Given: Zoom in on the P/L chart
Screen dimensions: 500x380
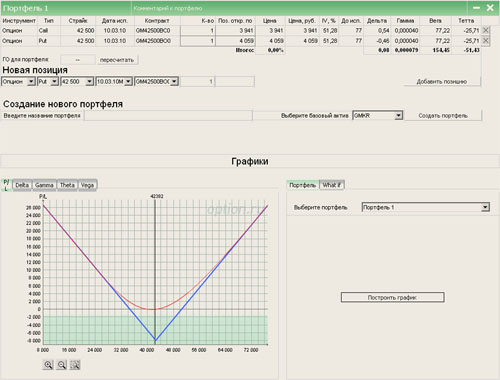Looking at the screenshot, I should pos(48,365).
